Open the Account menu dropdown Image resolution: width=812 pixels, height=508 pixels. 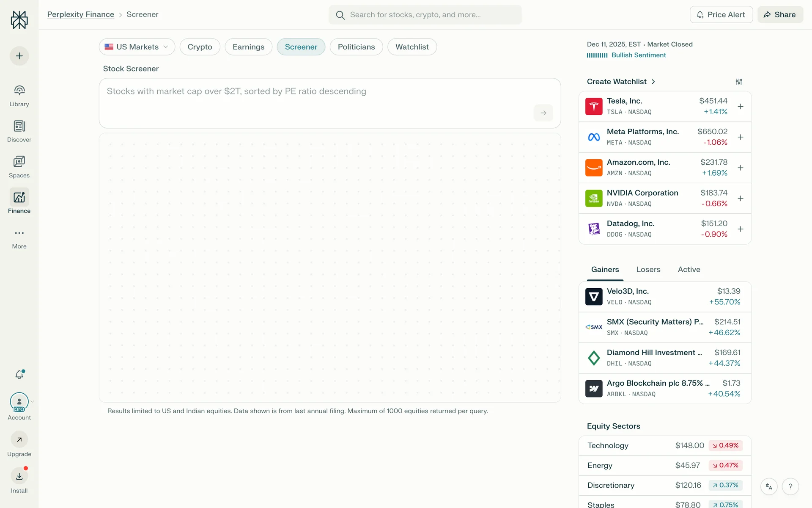[20, 402]
